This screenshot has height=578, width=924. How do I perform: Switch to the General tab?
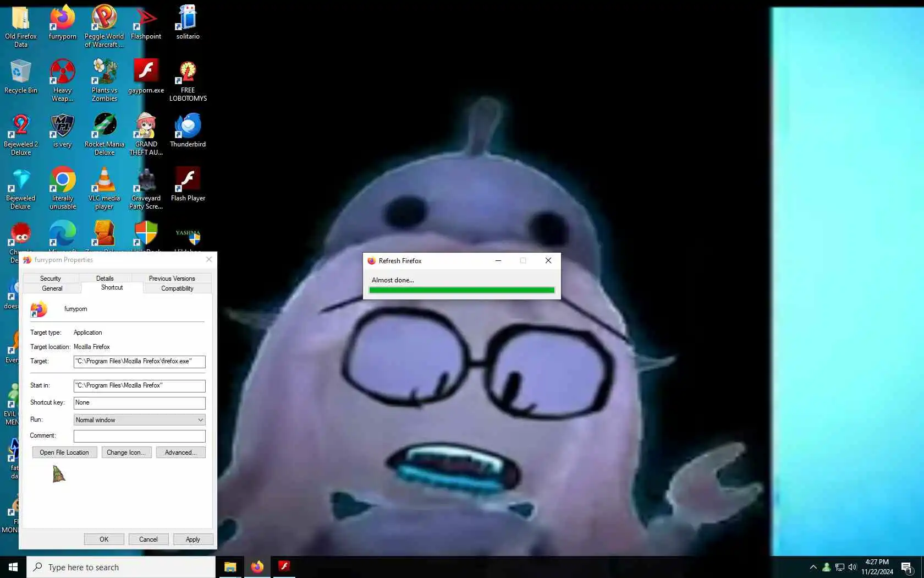52,288
